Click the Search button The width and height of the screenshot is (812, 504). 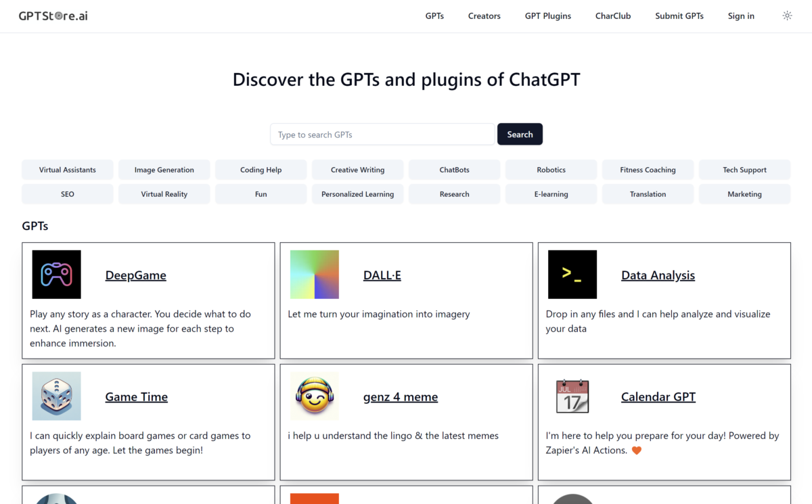[x=520, y=134]
